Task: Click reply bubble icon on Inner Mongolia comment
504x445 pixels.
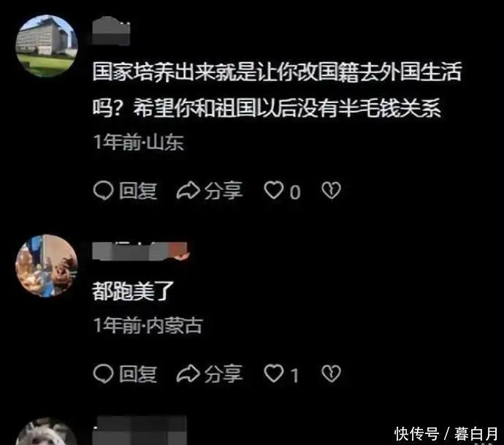Action: (103, 373)
